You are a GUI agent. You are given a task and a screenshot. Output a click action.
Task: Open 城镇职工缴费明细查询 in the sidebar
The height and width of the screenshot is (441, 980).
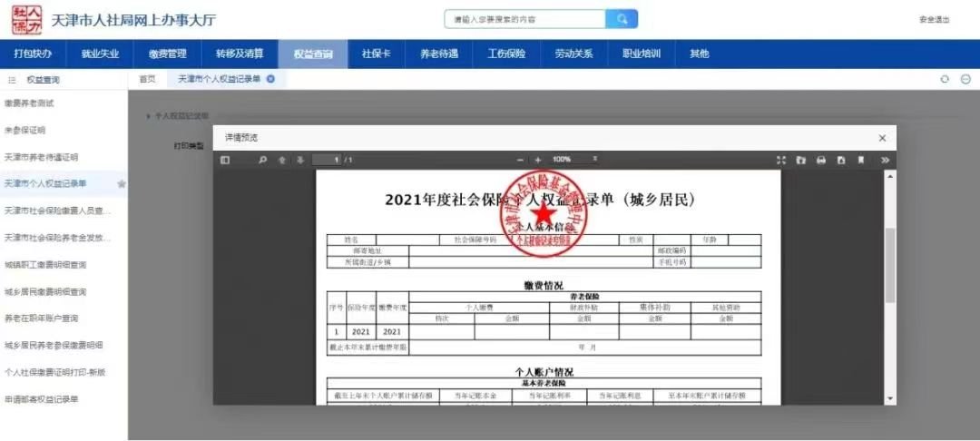45,265
